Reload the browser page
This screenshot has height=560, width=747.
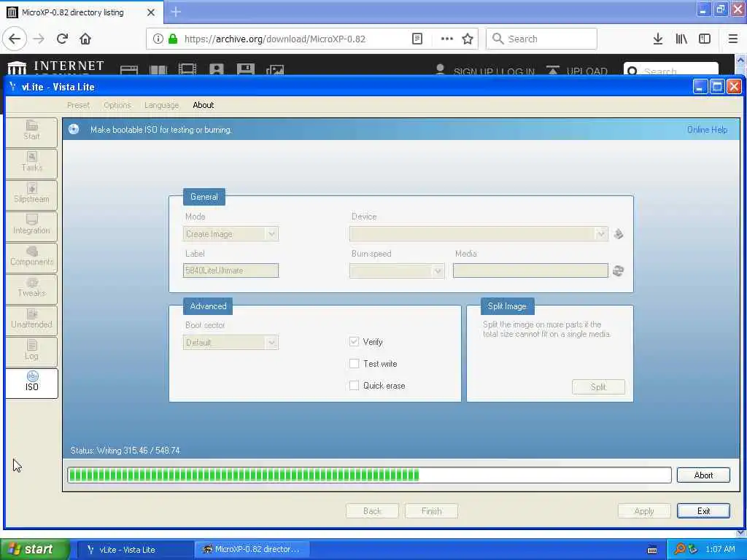pos(63,39)
